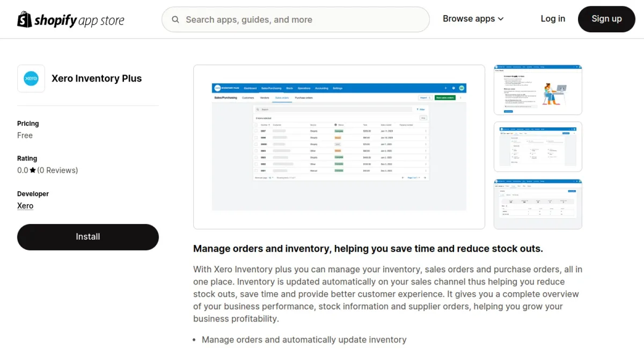This screenshot has width=644, height=349.
Task: Open the third inventory table thumbnail
Action: pyautogui.click(x=538, y=204)
